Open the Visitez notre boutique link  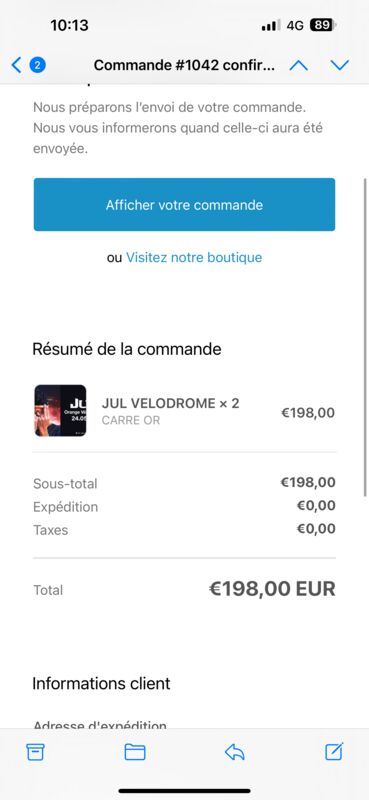[194, 257]
